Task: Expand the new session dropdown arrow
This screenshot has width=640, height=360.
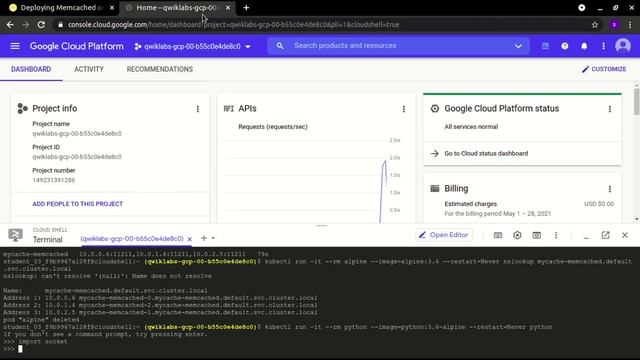Action: coord(213,238)
